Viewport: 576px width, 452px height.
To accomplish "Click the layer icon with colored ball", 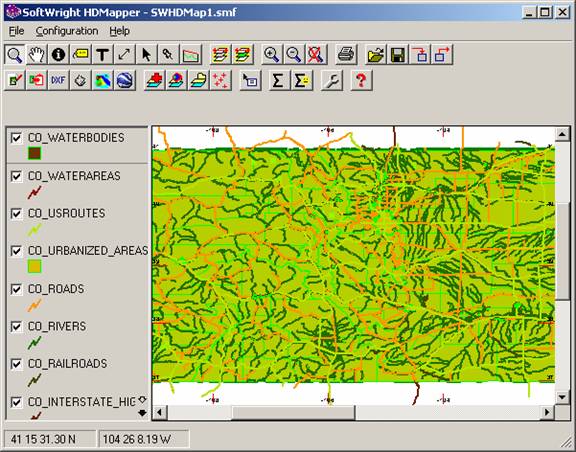I will pyautogui.click(x=177, y=80).
